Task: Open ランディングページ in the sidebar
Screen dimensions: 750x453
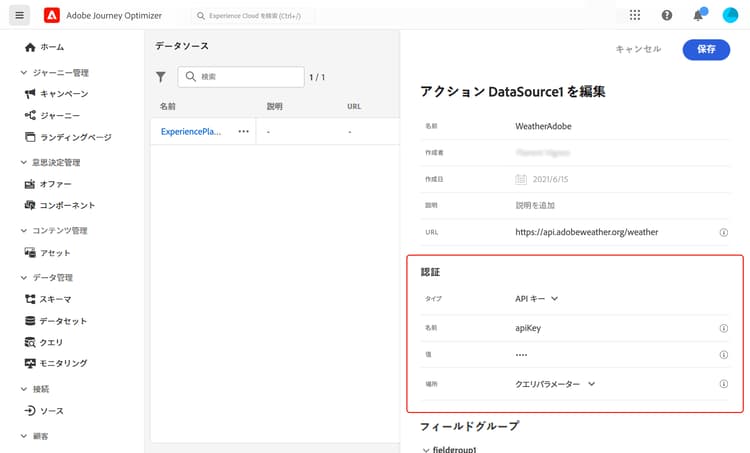Action: (x=68, y=137)
